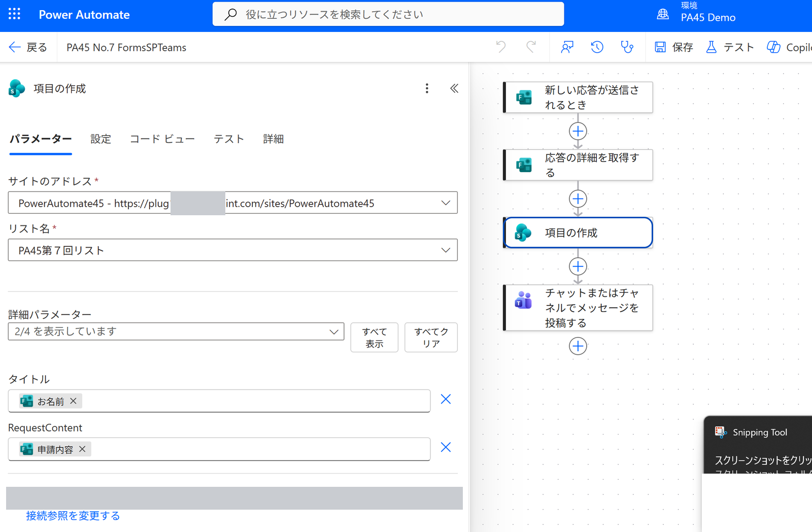Click the すべてクリア button
The height and width of the screenshot is (532, 812).
pos(431,338)
